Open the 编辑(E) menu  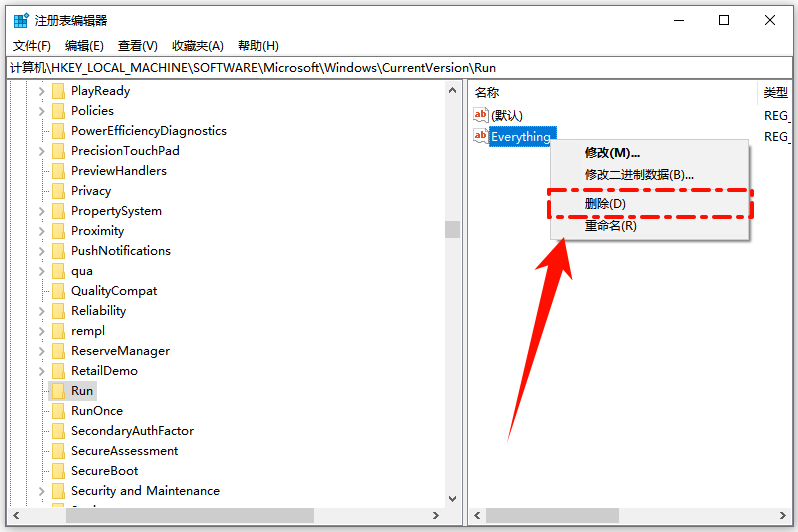tap(84, 46)
